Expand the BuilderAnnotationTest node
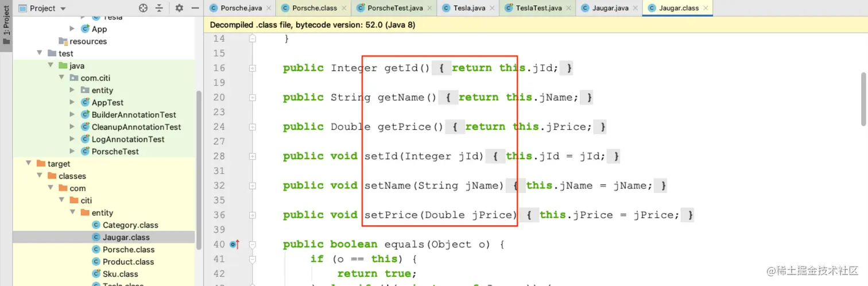 72,115
